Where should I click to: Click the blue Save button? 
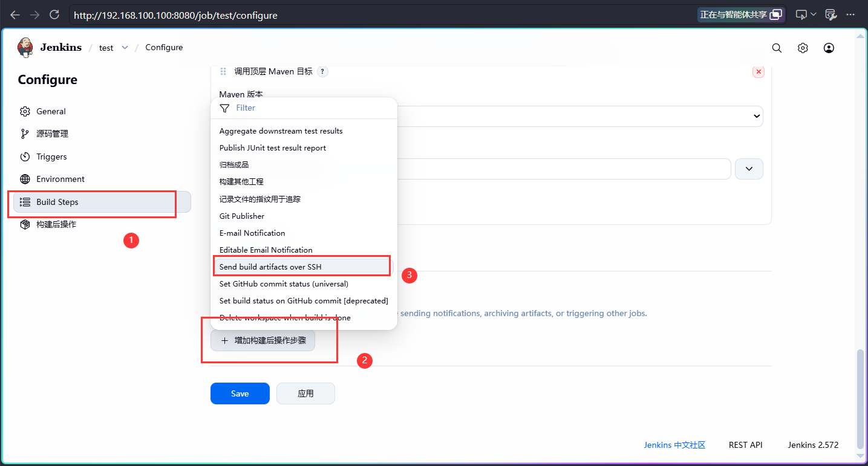(x=240, y=393)
